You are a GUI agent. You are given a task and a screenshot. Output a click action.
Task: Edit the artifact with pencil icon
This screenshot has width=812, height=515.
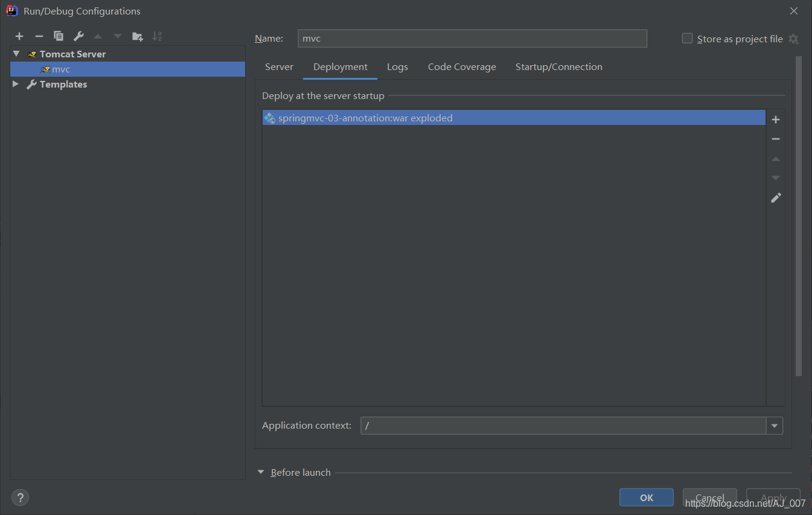[x=776, y=197]
